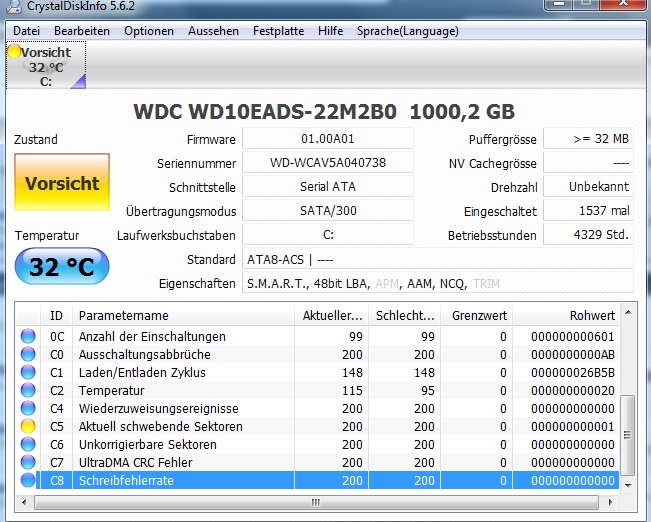Viewport: 651px width, 522px height.
Task: Select the Laden/Entladen Zyklus row
Action: pyautogui.click(x=318, y=372)
